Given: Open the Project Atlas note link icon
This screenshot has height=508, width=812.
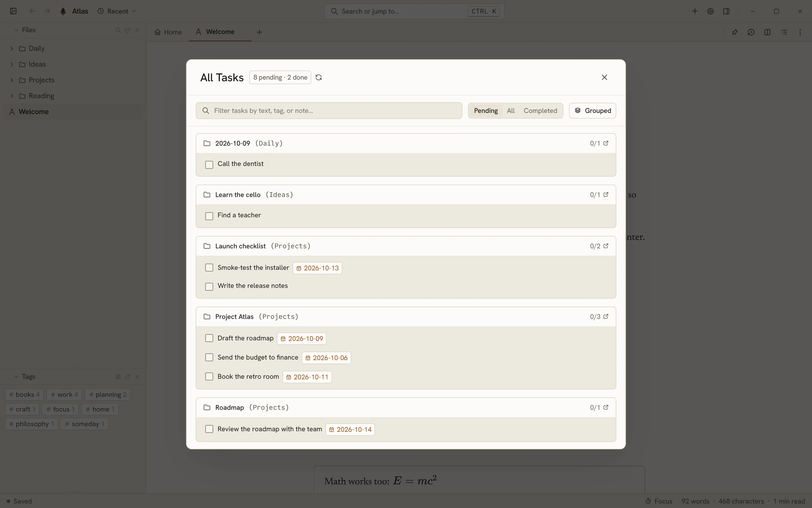Looking at the screenshot, I should tap(606, 316).
